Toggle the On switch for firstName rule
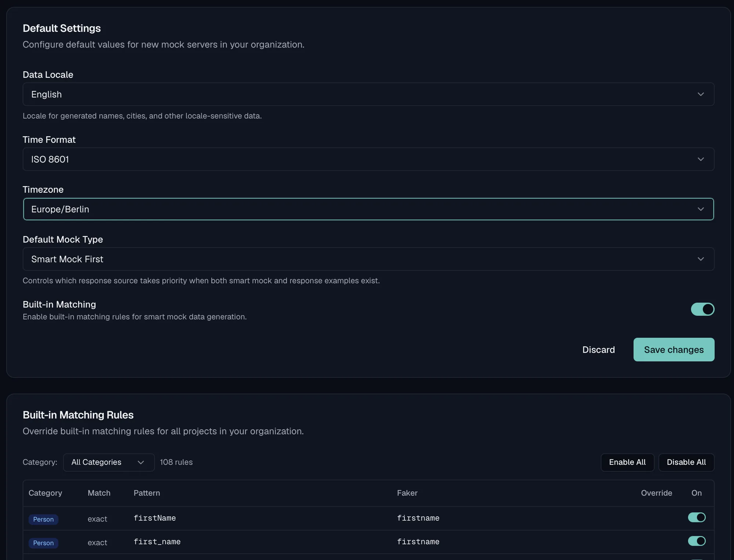The height and width of the screenshot is (560, 734). point(697,517)
